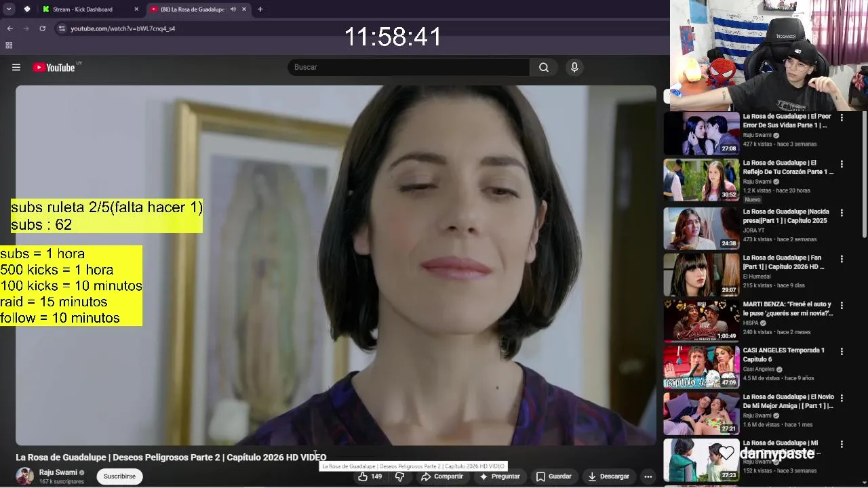Viewport: 868px width, 488px height.
Task: View site information icon in address bar
Action: coord(62,28)
